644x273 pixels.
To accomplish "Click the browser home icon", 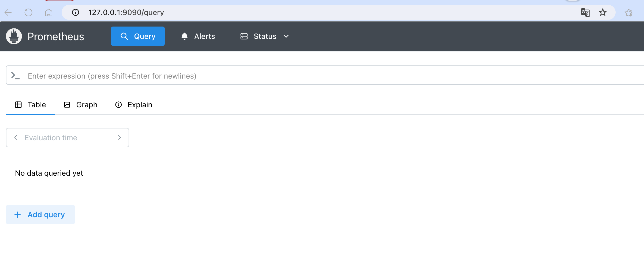I will pyautogui.click(x=48, y=12).
